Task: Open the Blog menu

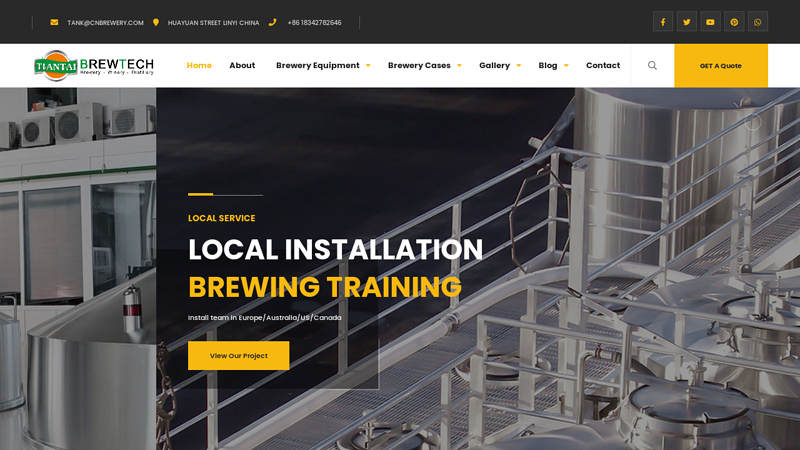Action: coord(547,65)
